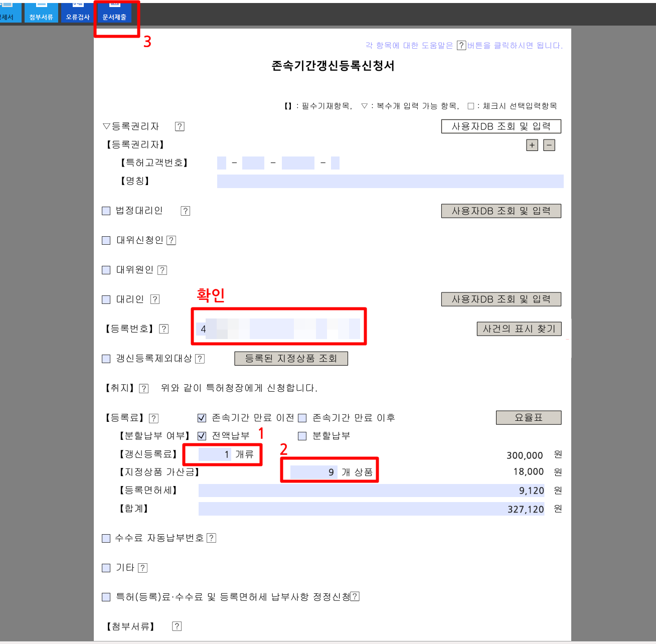Open help icon next to 수수료 자동납부번호
The image size is (656, 644).
211,538
